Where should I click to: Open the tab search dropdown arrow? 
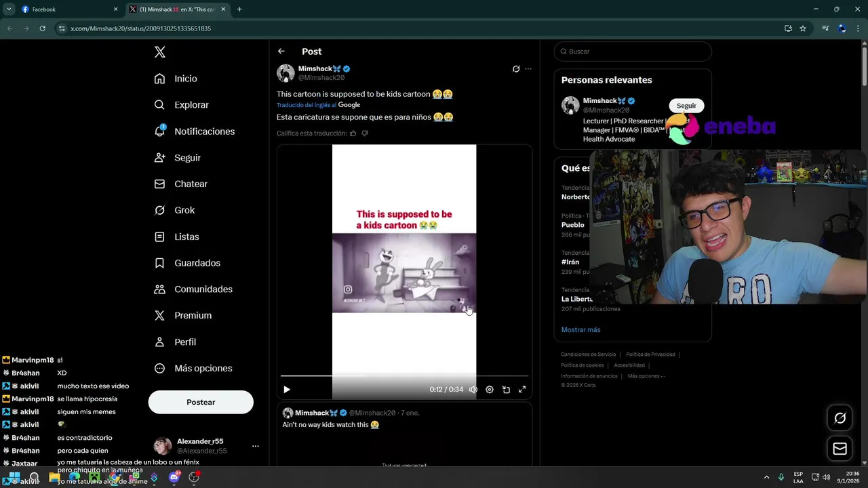tap(9, 9)
